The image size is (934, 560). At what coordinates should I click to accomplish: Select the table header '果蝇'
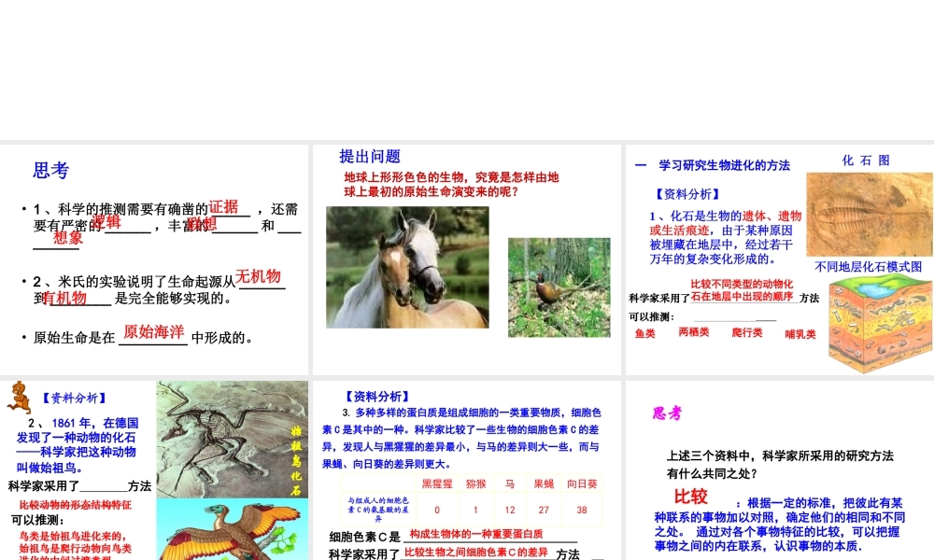544,483
